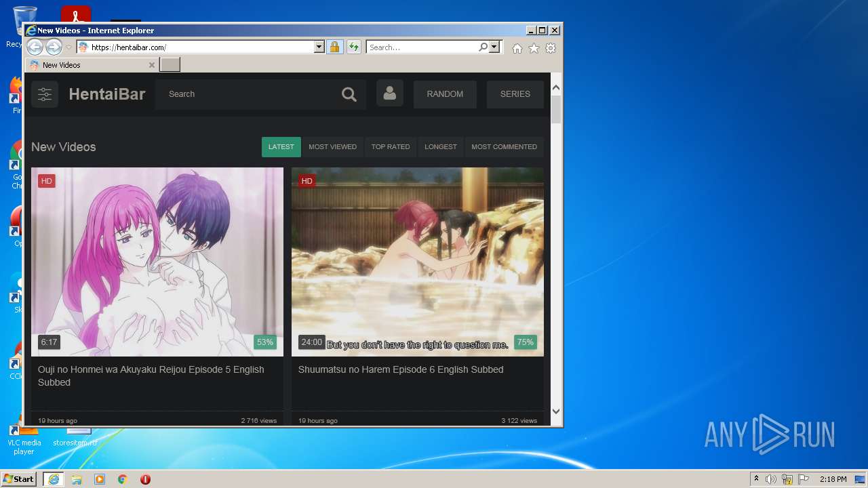
Task: Open the recent pages dropdown arrow
Action: click(68, 47)
